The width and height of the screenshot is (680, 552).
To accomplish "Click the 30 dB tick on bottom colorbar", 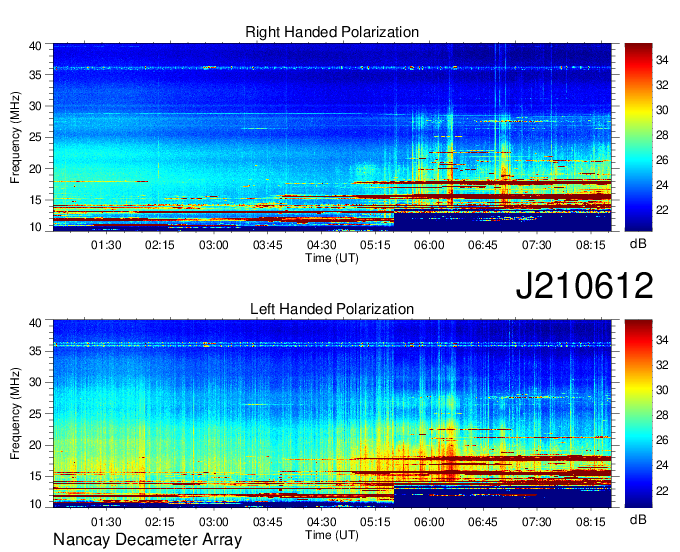I will 662,390.
